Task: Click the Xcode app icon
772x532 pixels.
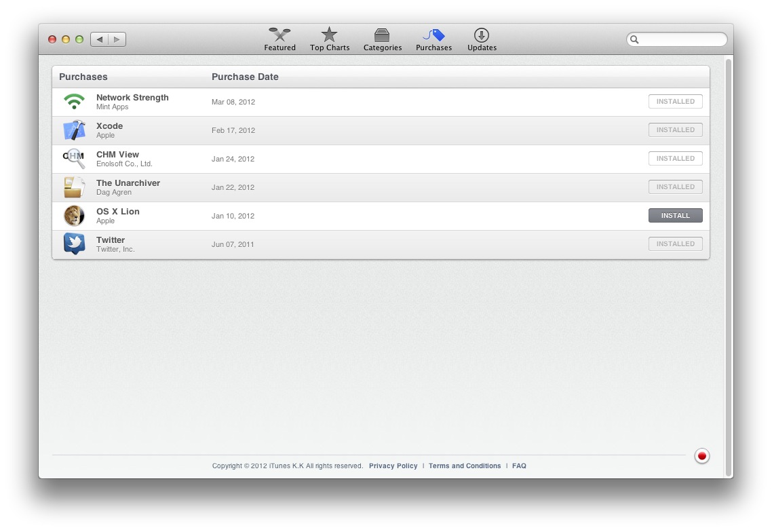Action: tap(75, 130)
